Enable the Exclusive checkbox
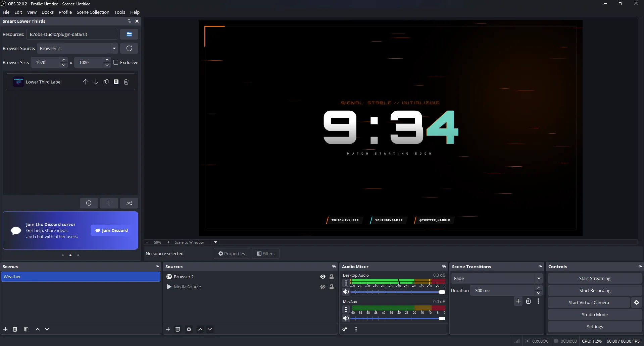644x346 pixels. click(116, 62)
